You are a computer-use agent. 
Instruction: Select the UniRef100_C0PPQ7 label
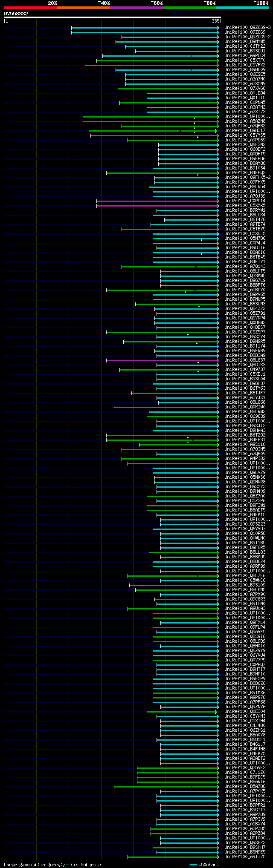tap(245, 664)
